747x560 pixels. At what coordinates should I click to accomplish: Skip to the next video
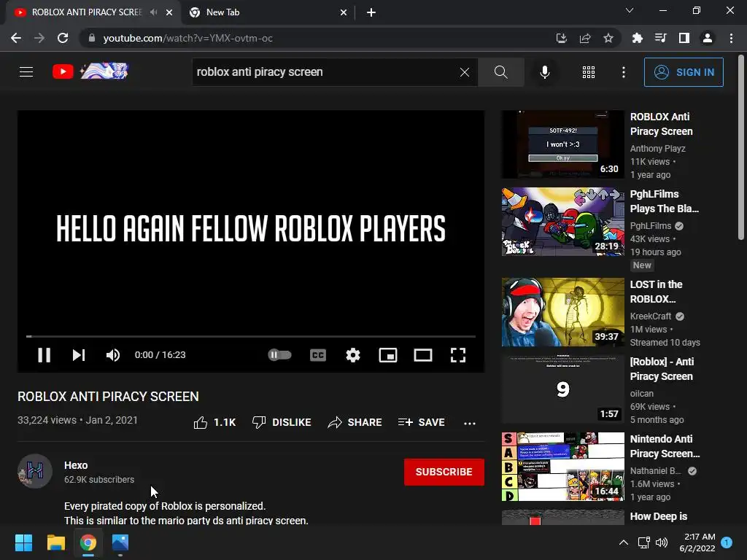(79, 355)
